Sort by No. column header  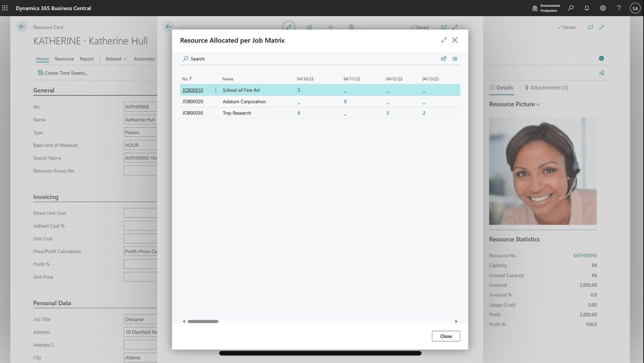click(187, 79)
